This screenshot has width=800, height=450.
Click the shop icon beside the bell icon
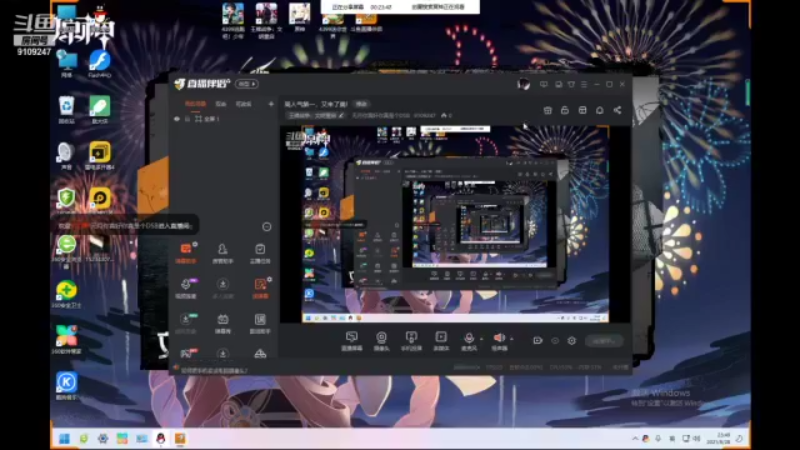point(582,110)
